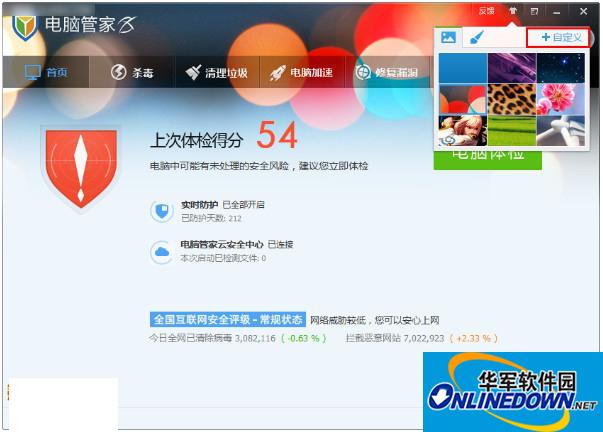Screen dimensions: 603x432
Task: Open the 修复漏洞 vulnerability repair tab
Action: (x=386, y=72)
